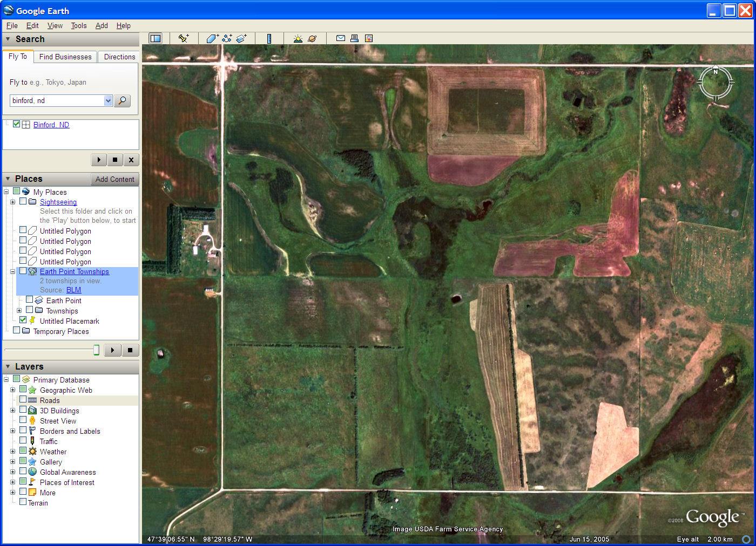Click the streaming status icon in status bar
The image size is (756, 546).
[x=746, y=539]
